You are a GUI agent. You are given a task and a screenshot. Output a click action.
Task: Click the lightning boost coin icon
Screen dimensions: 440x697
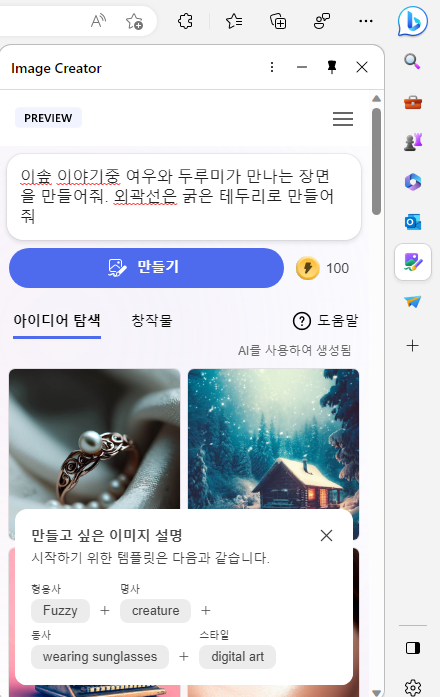point(308,268)
